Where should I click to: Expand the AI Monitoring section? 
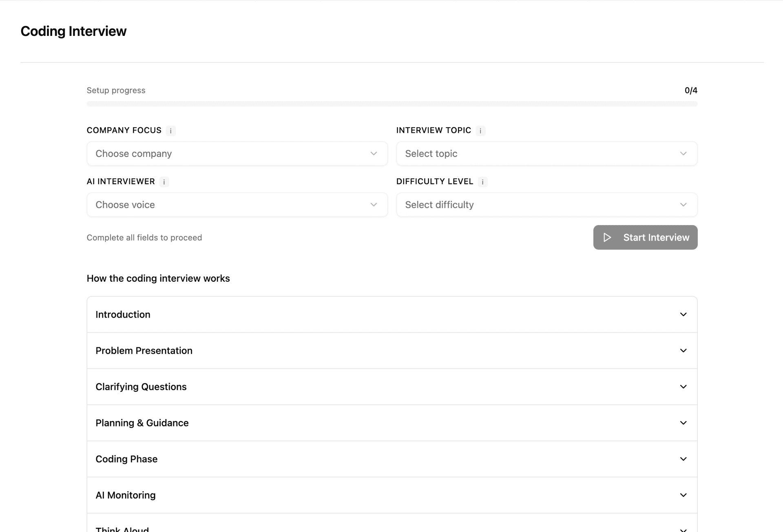(392, 495)
